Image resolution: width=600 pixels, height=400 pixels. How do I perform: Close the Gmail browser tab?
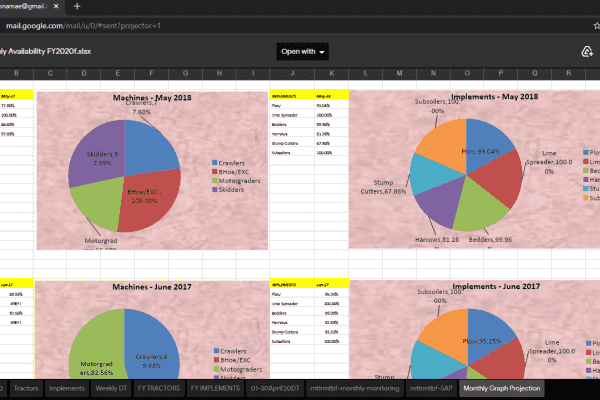[56, 6]
